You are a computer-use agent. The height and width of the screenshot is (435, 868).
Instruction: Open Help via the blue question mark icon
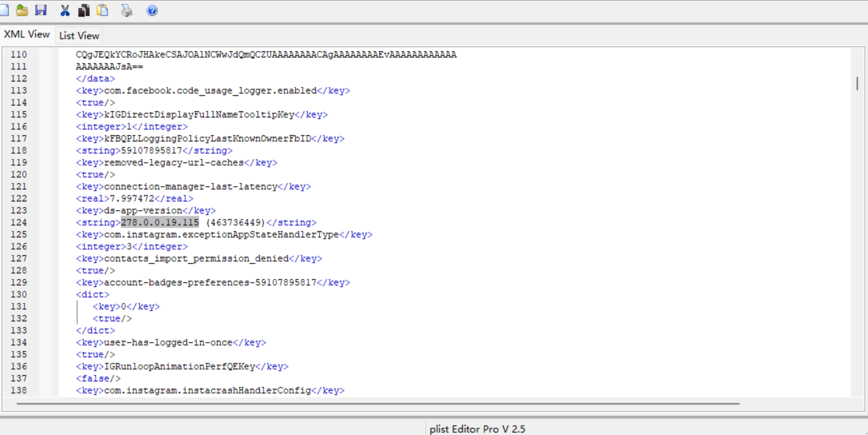(152, 10)
